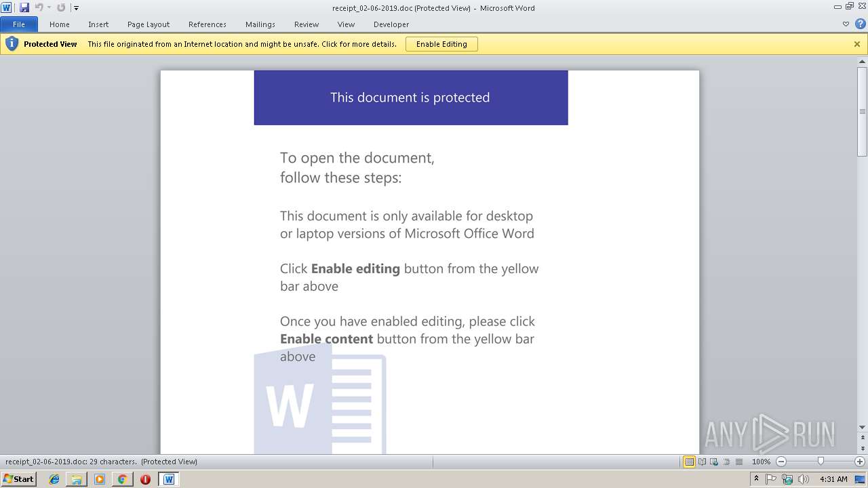Click the zoom out minus button
Screen dimensions: 868x488
(781, 462)
